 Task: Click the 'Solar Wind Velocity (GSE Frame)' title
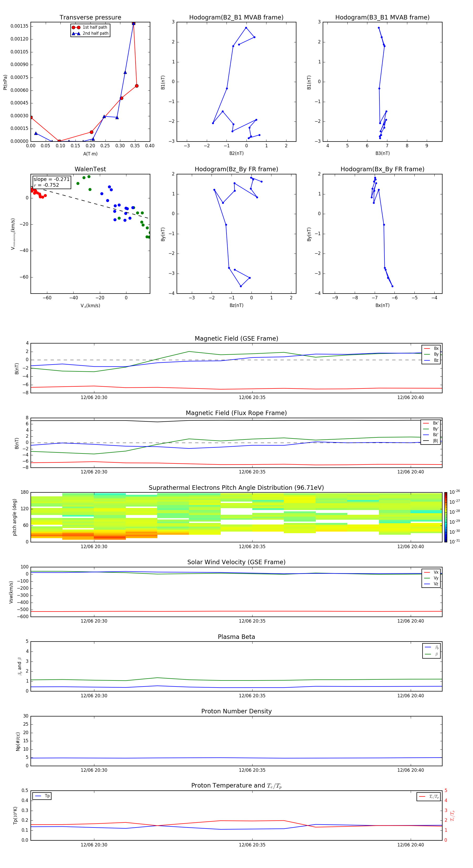[236, 562]
